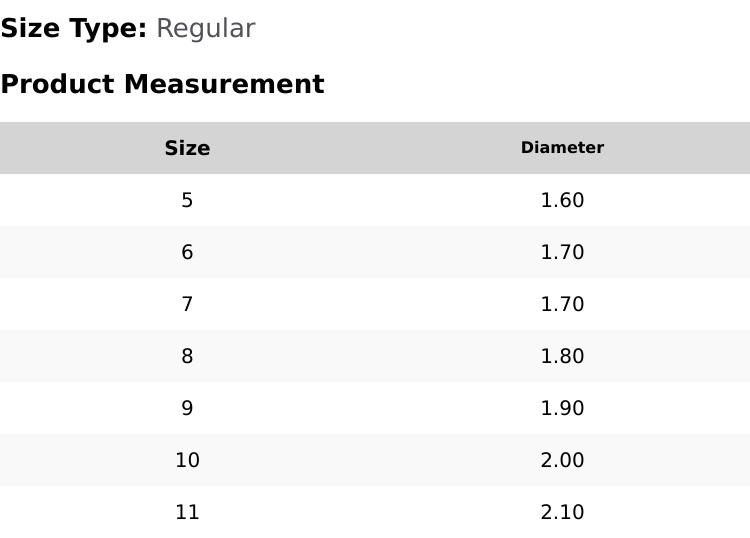Click the 1.80 diameter value

pos(562,356)
